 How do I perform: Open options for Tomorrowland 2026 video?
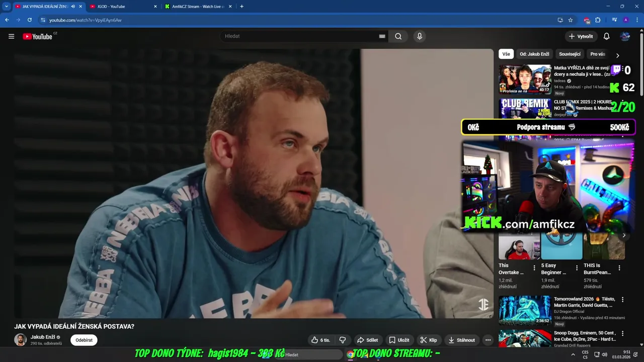pos(622,300)
